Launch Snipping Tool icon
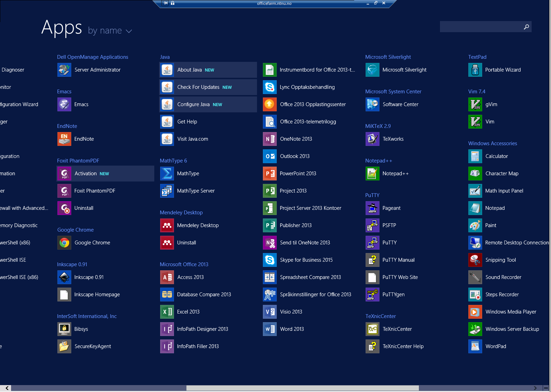 (475, 260)
